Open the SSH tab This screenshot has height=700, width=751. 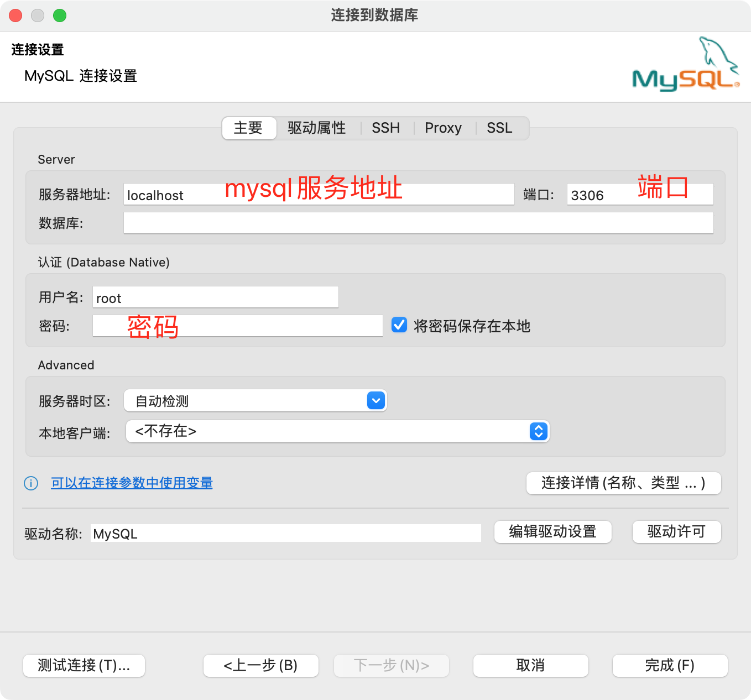coord(385,128)
